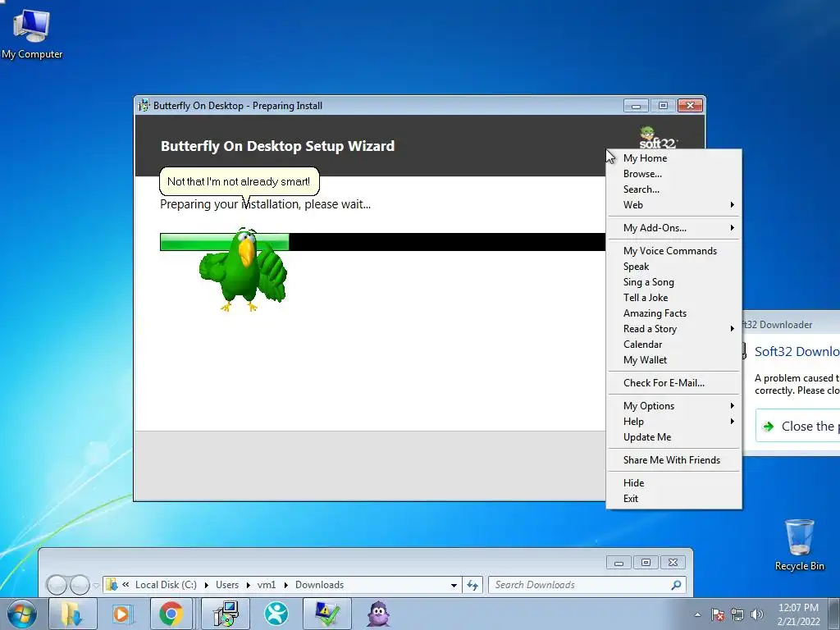Viewport: 840px width, 630px height.
Task: Click the Explorer forward navigation button
Action: pyautogui.click(x=80, y=584)
